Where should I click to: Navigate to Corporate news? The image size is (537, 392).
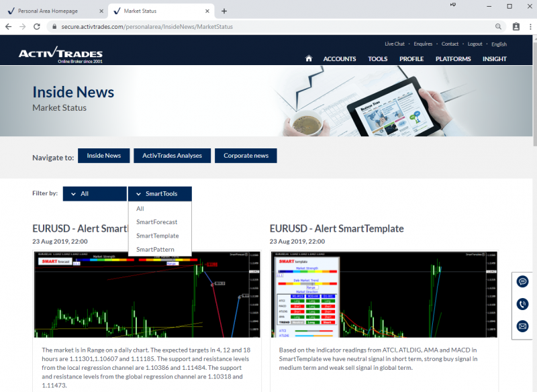(x=246, y=156)
